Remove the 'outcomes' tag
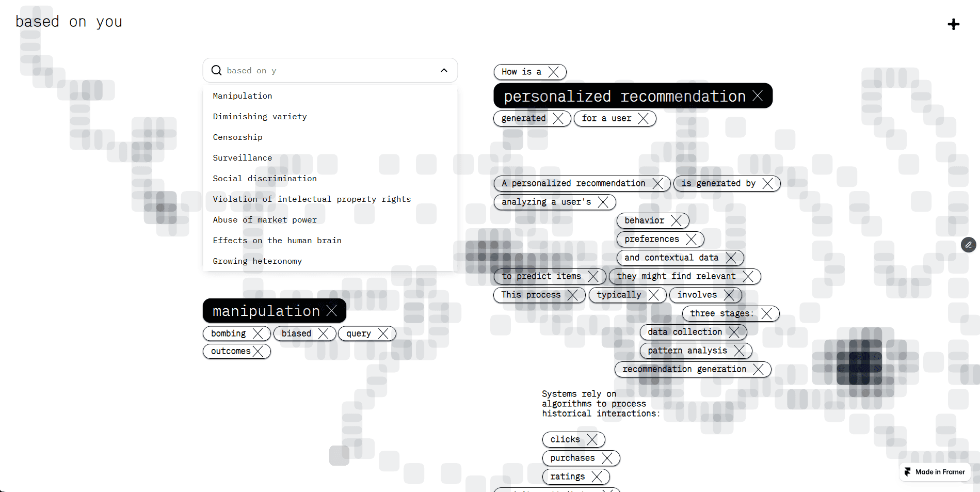Image resolution: width=980 pixels, height=492 pixels. click(x=258, y=351)
